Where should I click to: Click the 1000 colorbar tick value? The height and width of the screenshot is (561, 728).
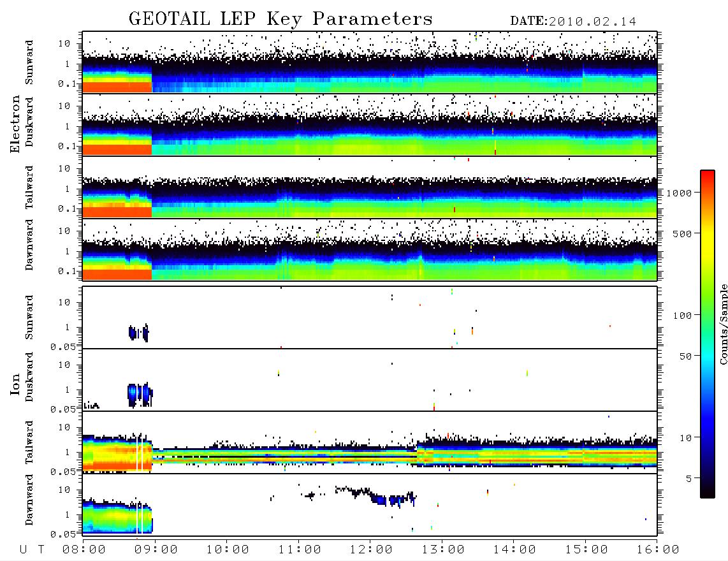pyautogui.click(x=679, y=193)
